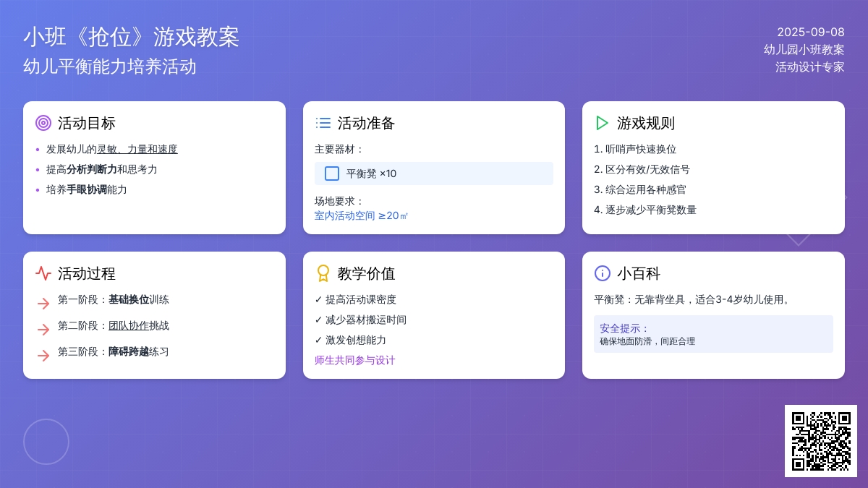Image resolution: width=868 pixels, height=488 pixels.
Task: Select rule 4 逐步减少平衡凳数量
Action: 645,210
